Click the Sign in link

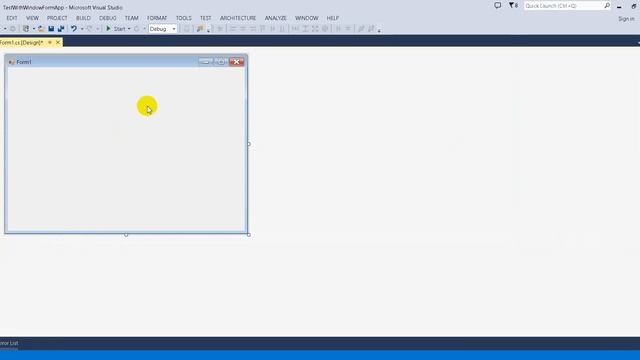tap(626, 19)
